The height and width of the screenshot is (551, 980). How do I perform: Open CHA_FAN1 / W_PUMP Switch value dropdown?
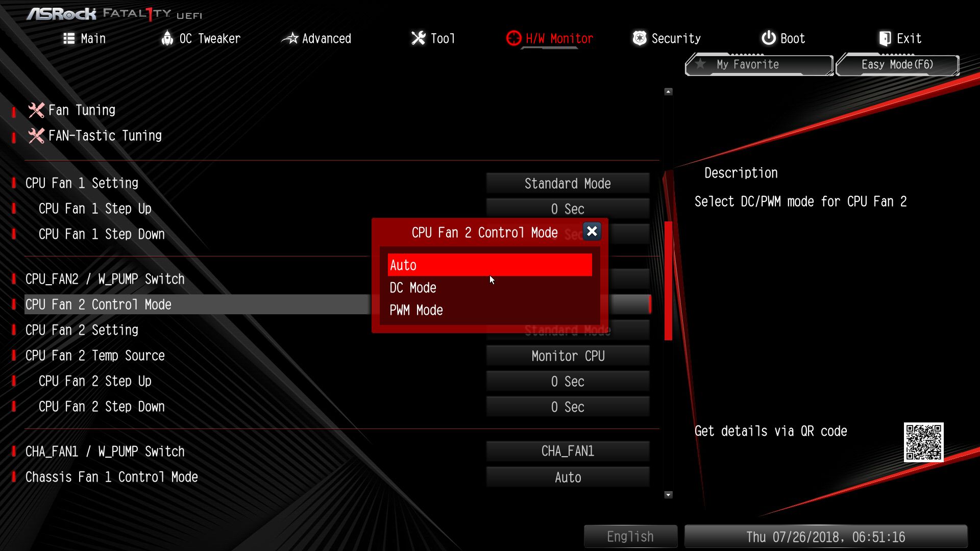(x=568, y=451)
